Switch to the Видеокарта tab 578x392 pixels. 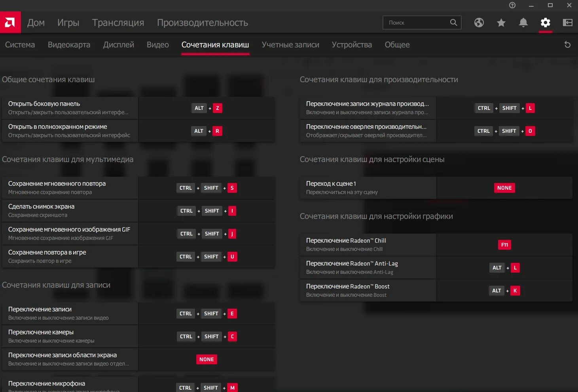(x=69, y=45)
